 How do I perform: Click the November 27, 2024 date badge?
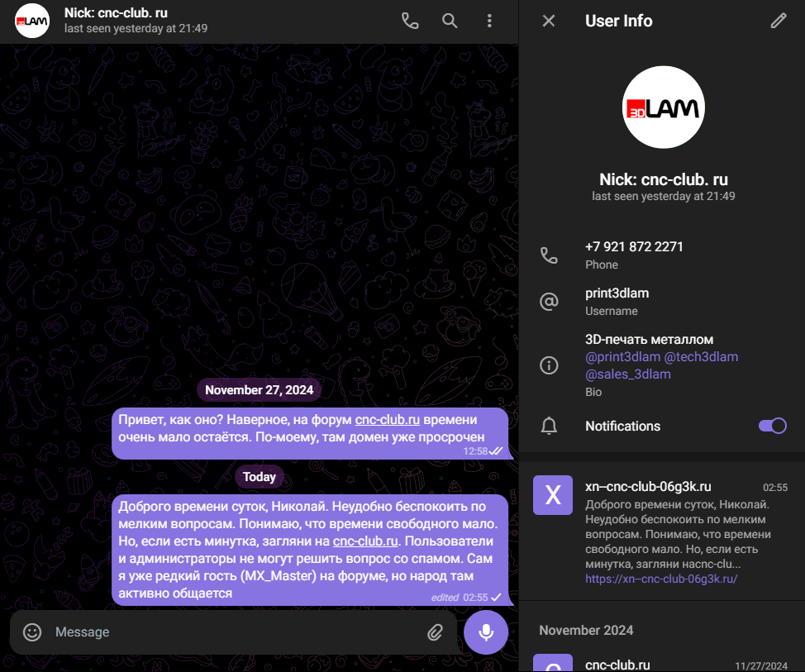tap(260, 389)
